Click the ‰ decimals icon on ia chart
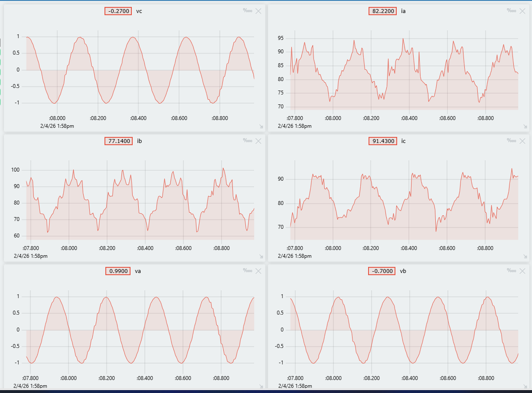This screenshot has width=532, height=393. click(x=511, y=11)
